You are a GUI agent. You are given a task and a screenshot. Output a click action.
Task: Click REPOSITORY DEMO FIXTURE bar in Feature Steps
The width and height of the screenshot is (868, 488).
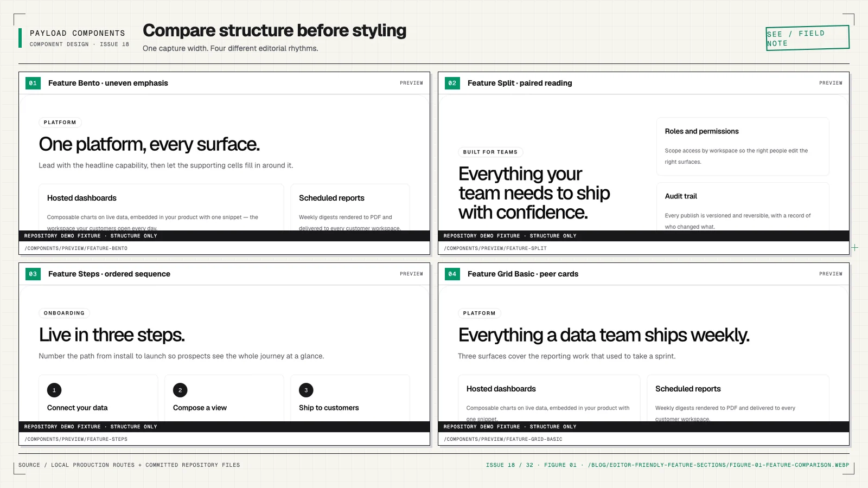tap(224, 427)
